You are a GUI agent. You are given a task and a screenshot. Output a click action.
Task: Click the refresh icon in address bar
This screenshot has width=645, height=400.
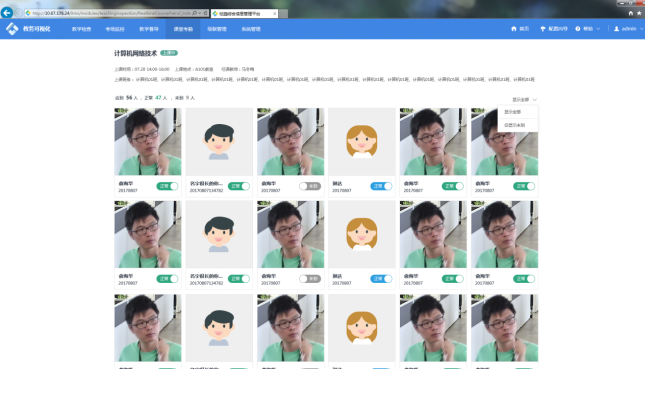(205, 13)
